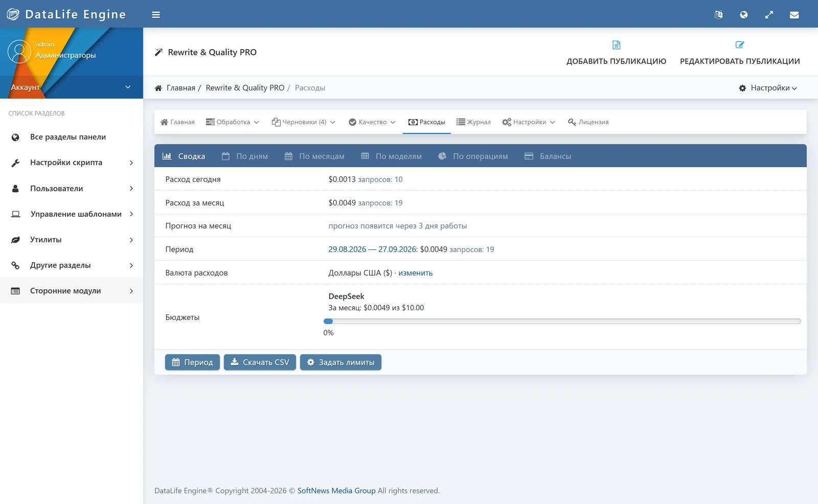Click the изменить currency link
The height and width of the screenshot is (504, 818).
tap(416, 273)
